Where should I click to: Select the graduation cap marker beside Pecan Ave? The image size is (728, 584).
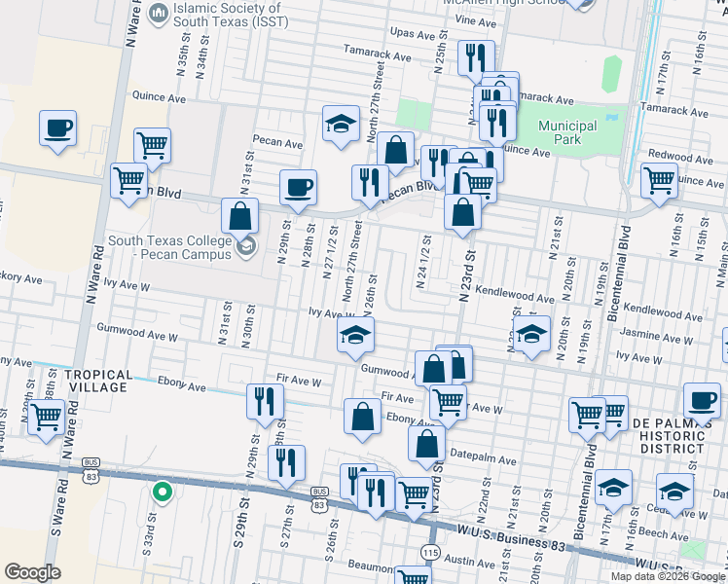pyautogui.click(x=341, y=127)
